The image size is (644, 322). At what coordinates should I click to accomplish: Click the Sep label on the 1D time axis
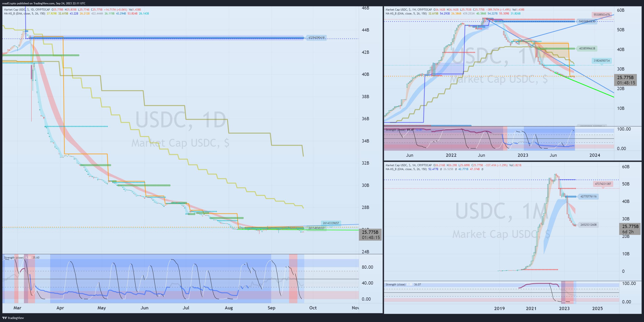point(271,308)
